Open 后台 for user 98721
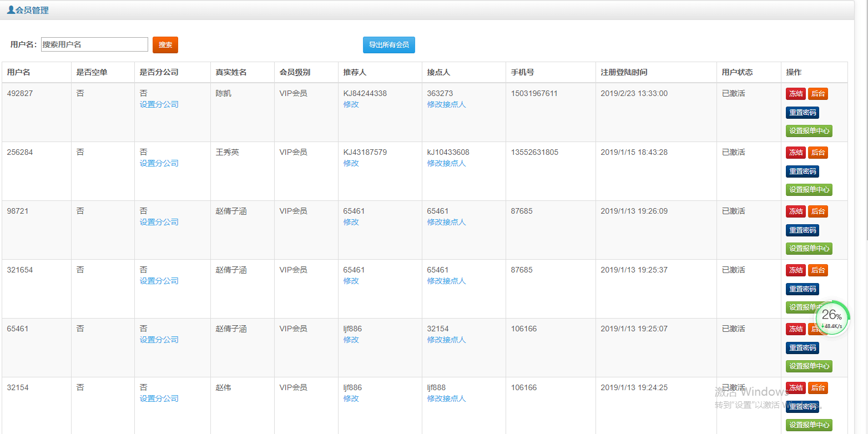Viewport: 868px width, 434px height. [x=818, y=211]
